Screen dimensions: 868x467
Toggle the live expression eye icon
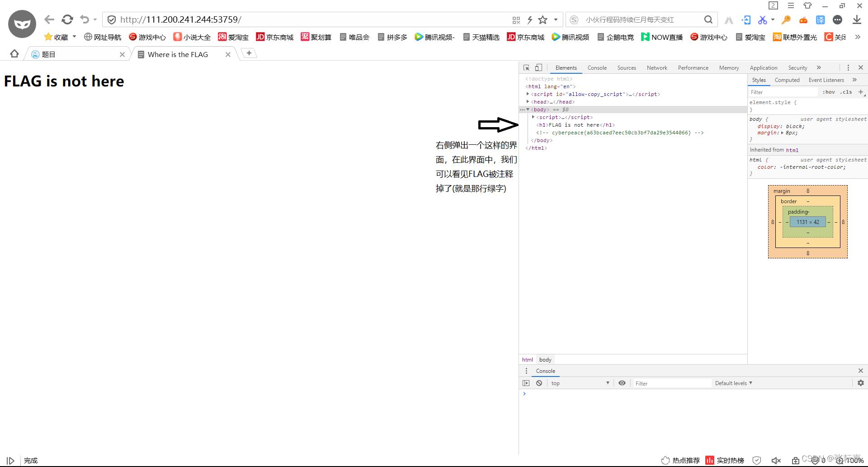[x=622, y=383]
